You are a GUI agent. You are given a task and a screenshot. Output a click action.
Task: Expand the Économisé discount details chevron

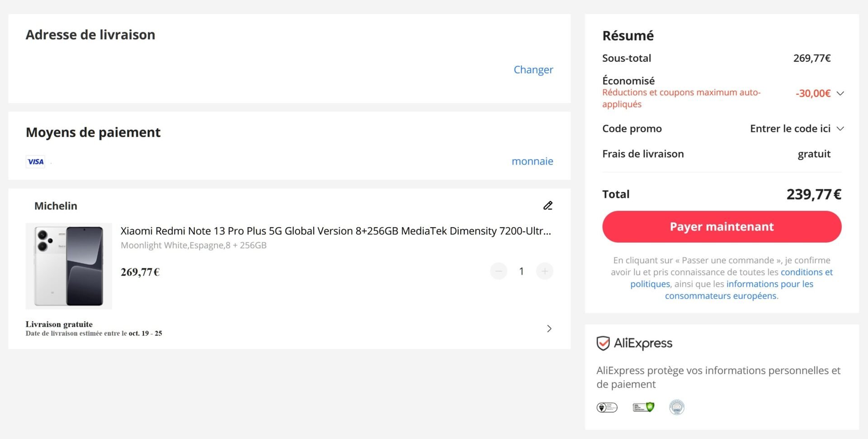click(x=840, y=93)
